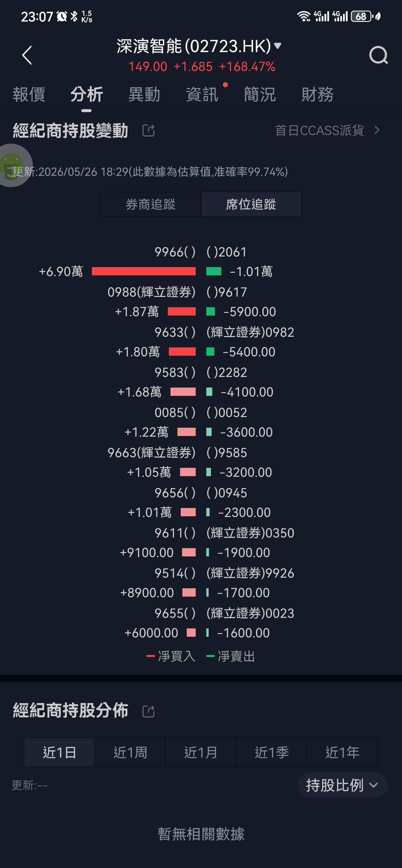Tap the alarm clock status icon
This screenshot has width=402, height=868.
pos(62,16)
